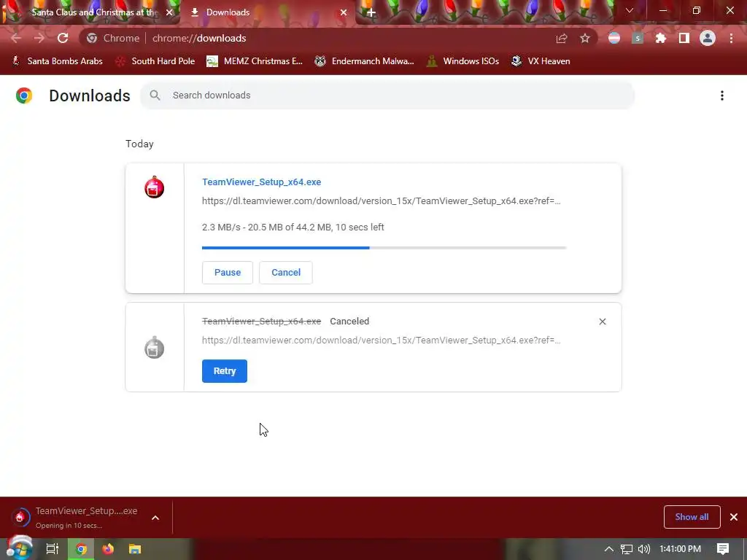Pause the TeamViewer download
The width and height of the screenshot is (747, 560).
click(x=228, y=273)
